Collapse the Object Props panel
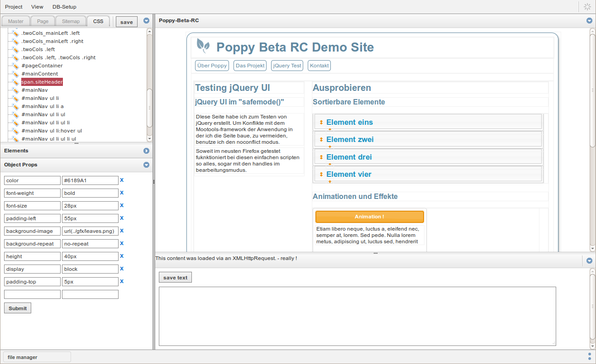 click(146, 165)
